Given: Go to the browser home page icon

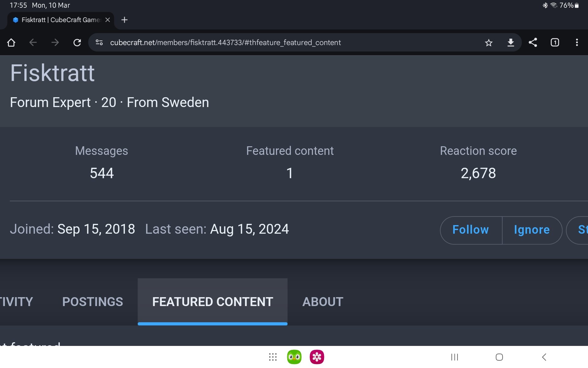Looking at the screenshot, I should pyautogui.click(x=11, y=42).
